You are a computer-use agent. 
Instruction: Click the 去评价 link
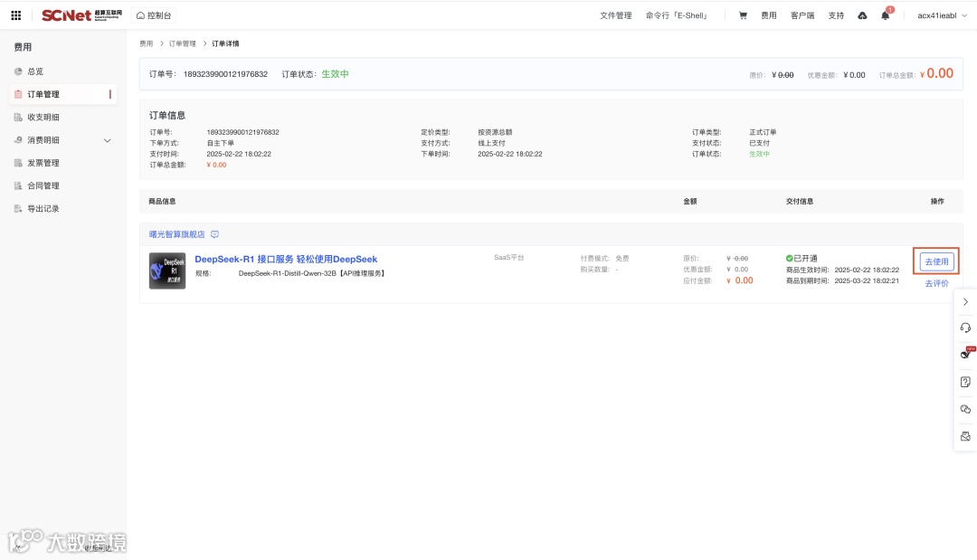click(x=936, y=283)
